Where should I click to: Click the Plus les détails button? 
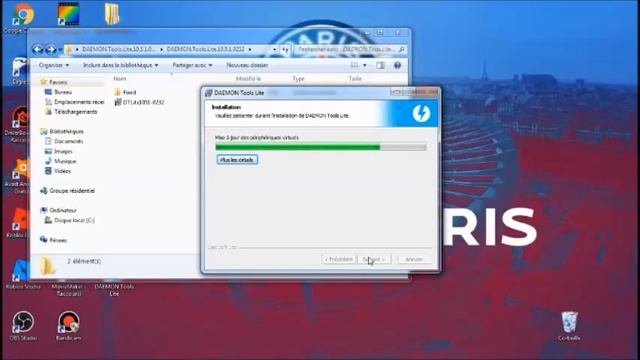point(237,160)
